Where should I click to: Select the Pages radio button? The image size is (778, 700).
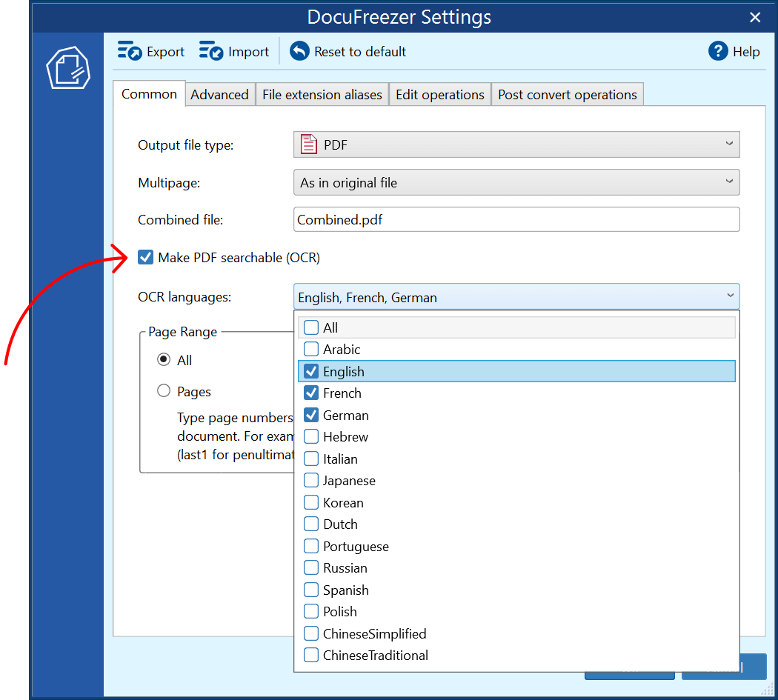tap(164, 391)
